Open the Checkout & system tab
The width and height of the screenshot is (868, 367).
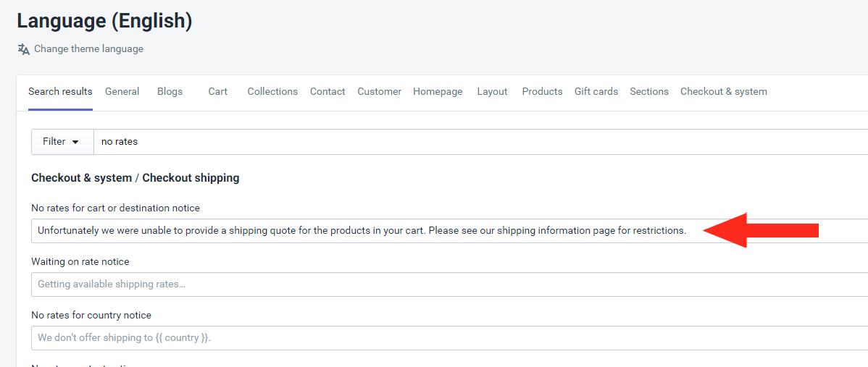724,92
